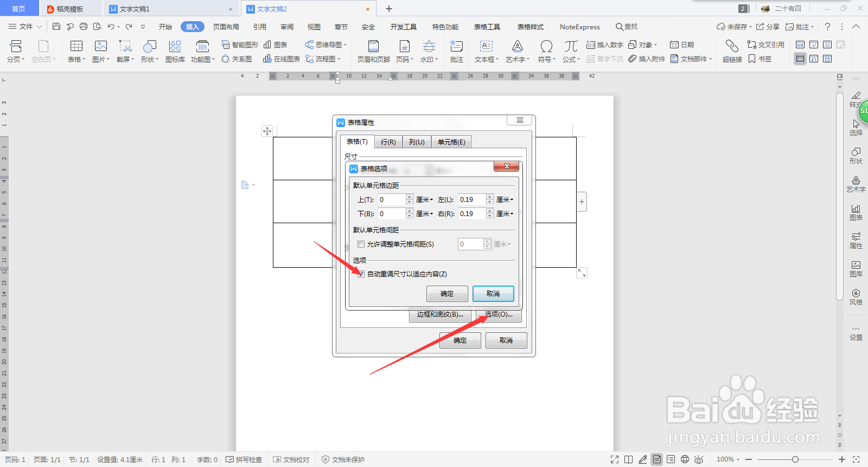
Task: Select the screenshot capture tool
Action: 125,52
